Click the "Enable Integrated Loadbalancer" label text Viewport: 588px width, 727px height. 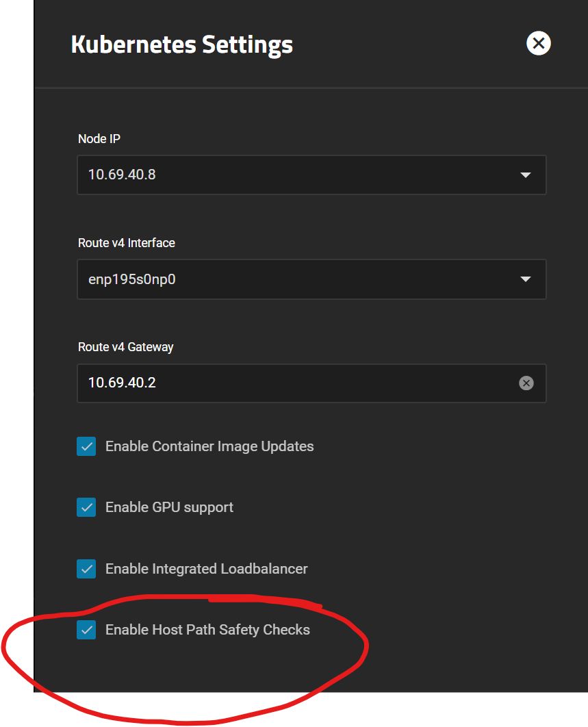point(206,569)
